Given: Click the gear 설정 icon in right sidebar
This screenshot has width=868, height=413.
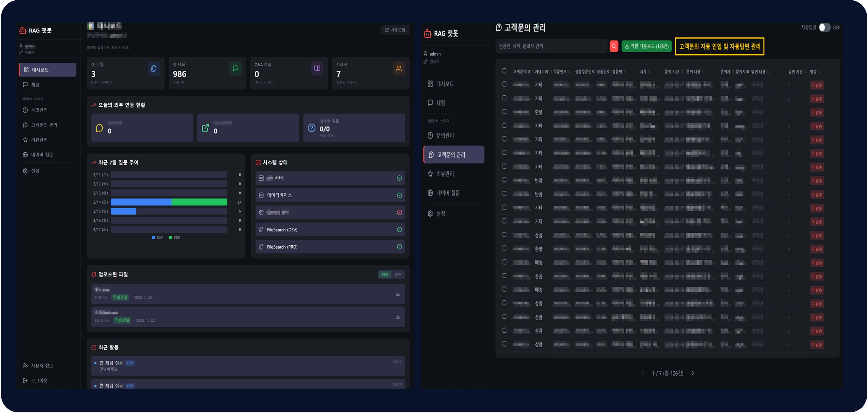Looking at the screenshot, I should 430,214.
